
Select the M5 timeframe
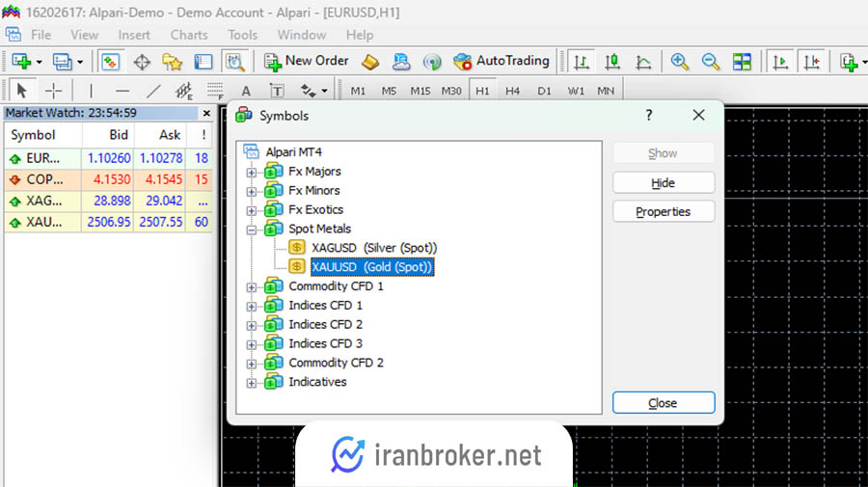coord(389,91)
